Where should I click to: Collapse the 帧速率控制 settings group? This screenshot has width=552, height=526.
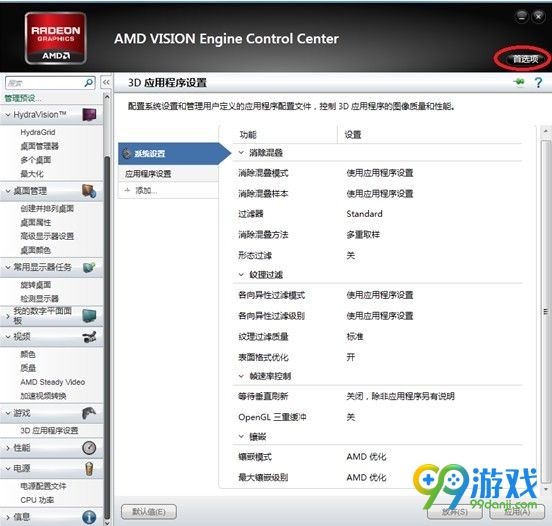pyautogui.click(x=241, y=376)
